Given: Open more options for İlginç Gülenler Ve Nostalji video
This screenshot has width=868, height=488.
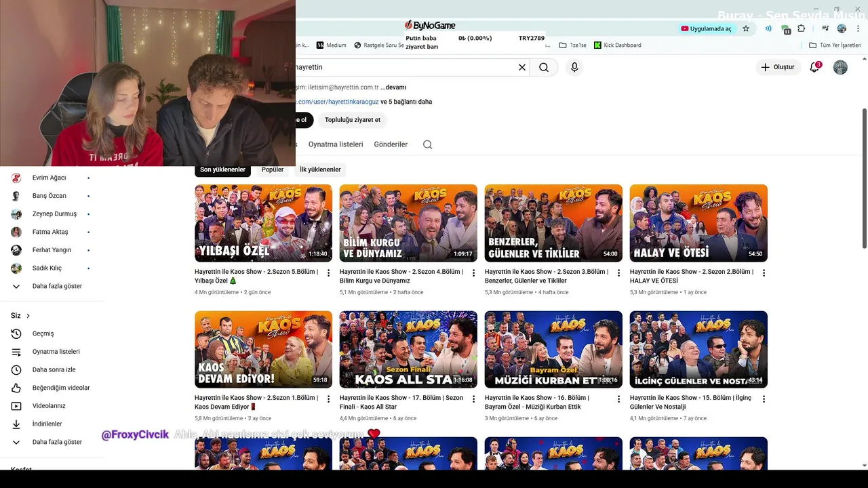Looking at the screenshot, I should (x=764, y=399).
